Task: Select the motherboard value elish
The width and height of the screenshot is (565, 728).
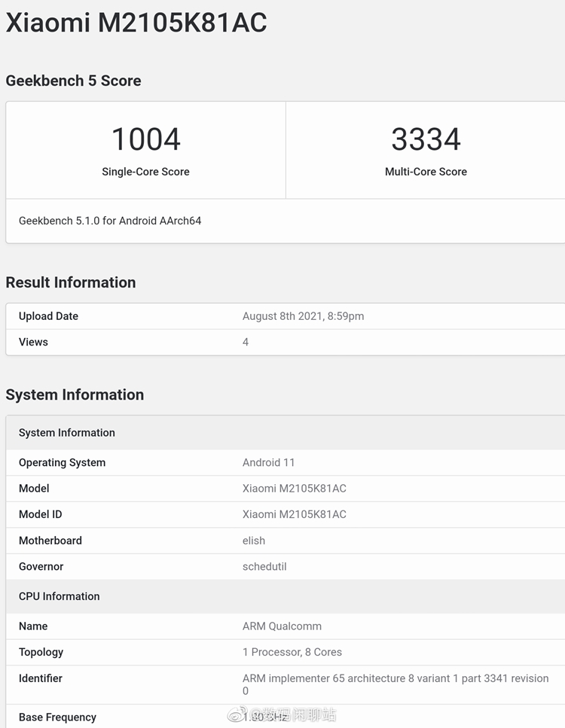Action: tap(254, 541)
